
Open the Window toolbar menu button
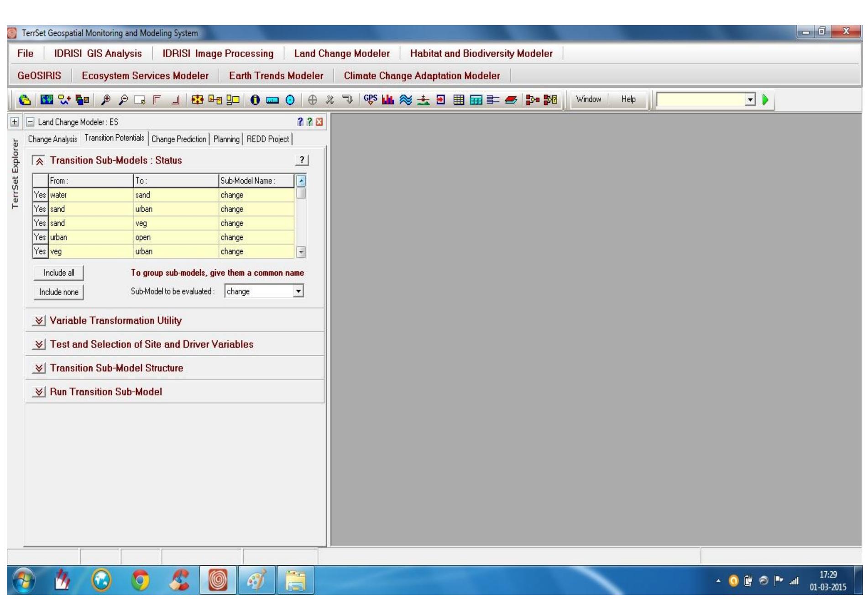pos(588,99)
